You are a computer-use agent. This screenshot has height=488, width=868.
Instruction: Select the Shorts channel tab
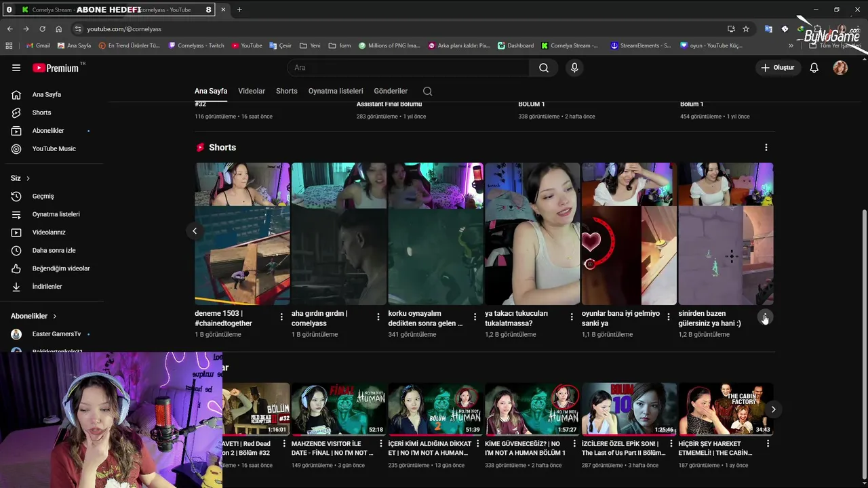(x=287, y=91)
